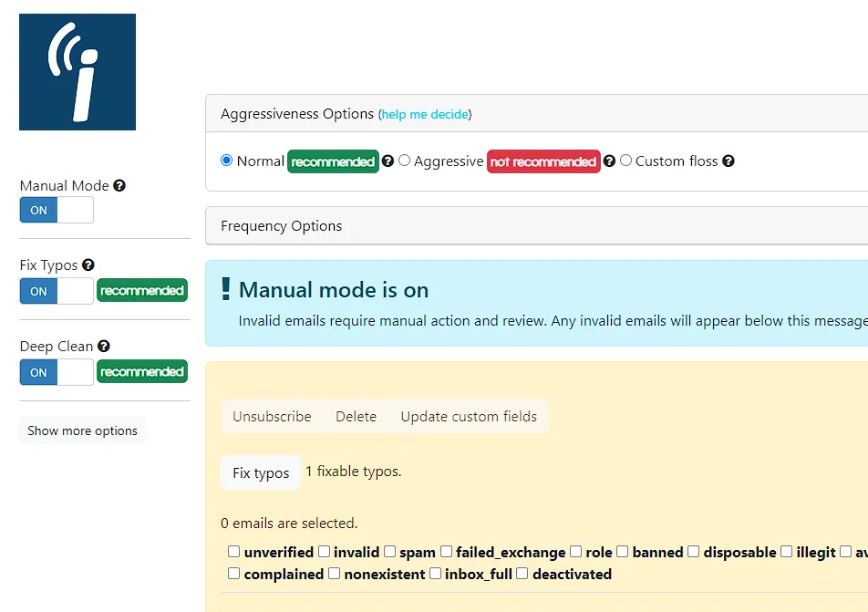Click the Delete button
The width and height of the screenshot is (868, 612).
point(356,417)
